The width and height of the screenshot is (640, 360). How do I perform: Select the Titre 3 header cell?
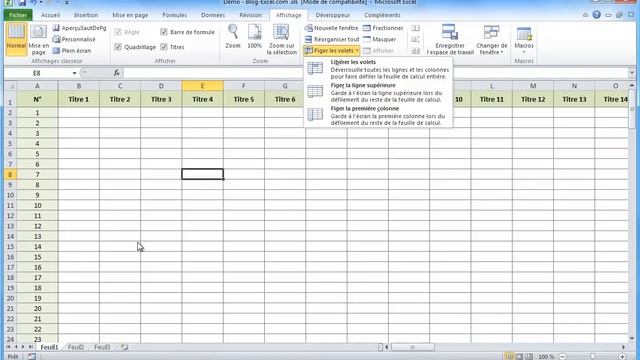161,99
